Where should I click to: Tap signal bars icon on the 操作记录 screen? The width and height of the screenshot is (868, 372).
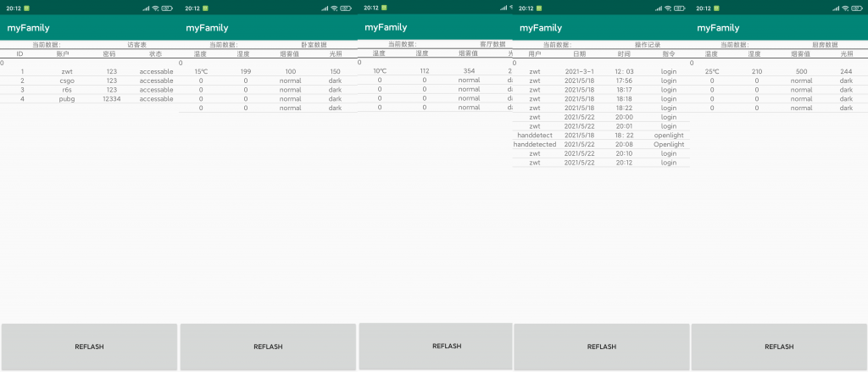tap(659, 8)
